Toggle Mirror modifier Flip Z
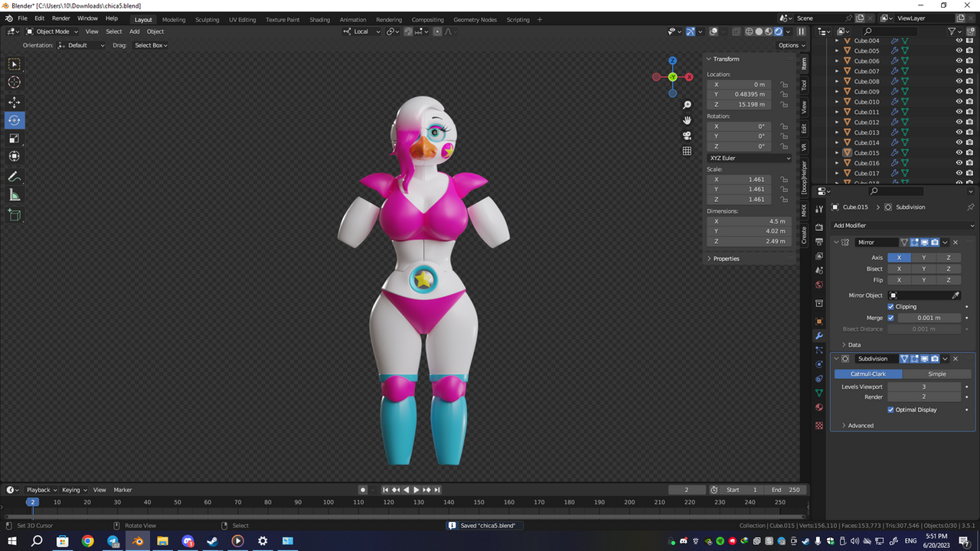Screen dimensions: 980x551 coord(948,280)
